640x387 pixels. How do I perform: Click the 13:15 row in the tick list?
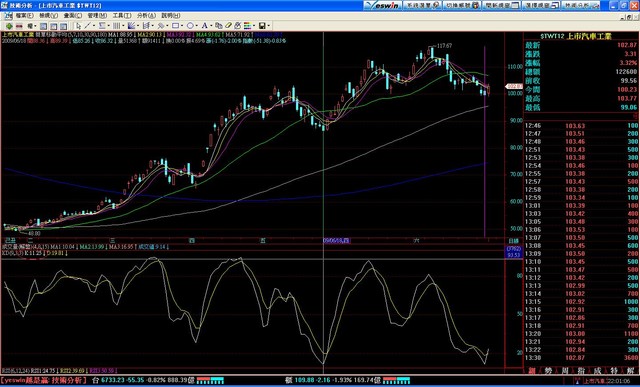[582, 302]
